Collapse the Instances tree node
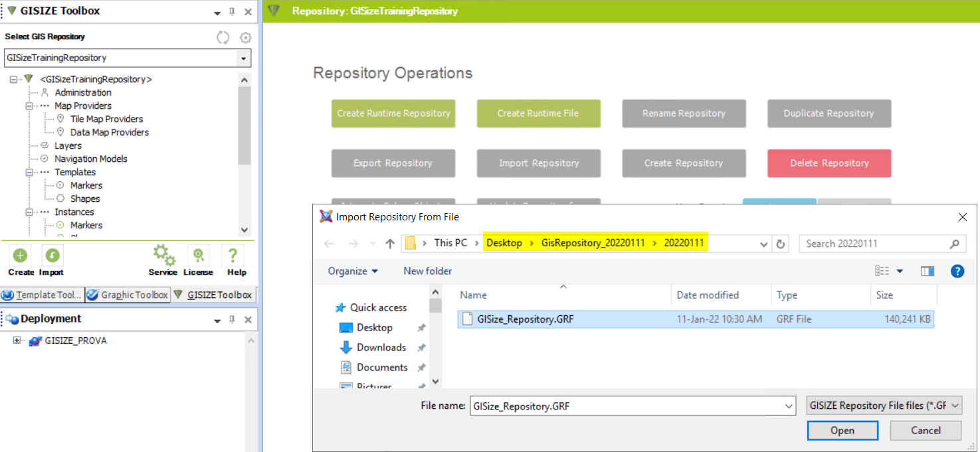The width and height of the screenshot is (980, 452). pyautogui.click(x=29, y=212)
